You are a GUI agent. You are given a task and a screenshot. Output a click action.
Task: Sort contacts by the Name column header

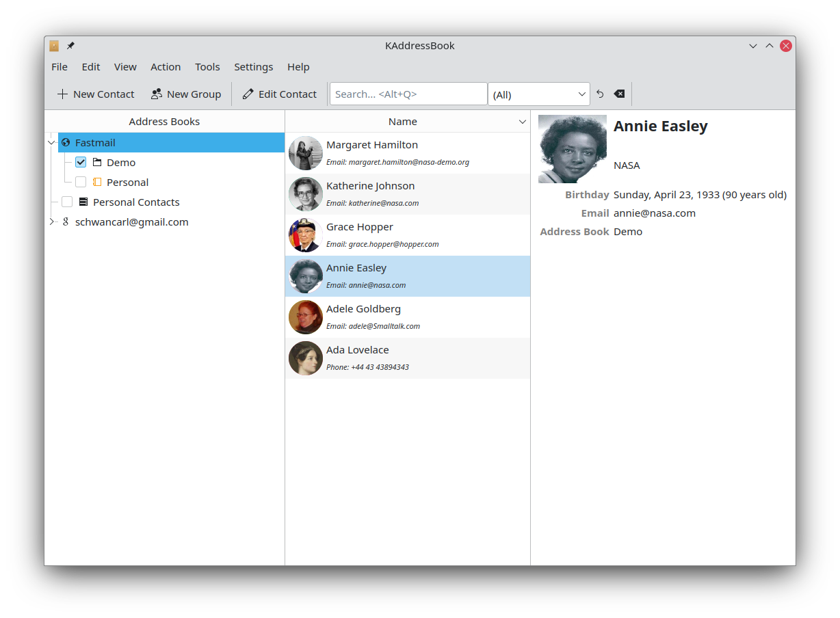402,122
